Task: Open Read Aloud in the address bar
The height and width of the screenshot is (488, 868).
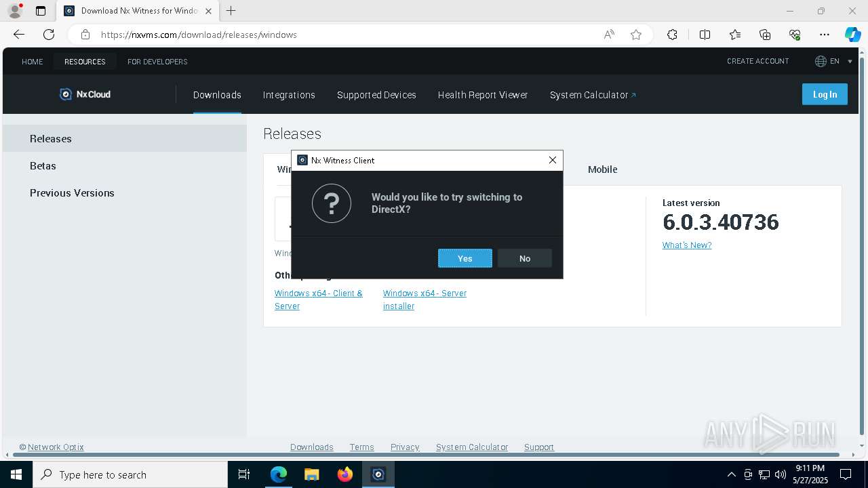Action: click(609, 35)
